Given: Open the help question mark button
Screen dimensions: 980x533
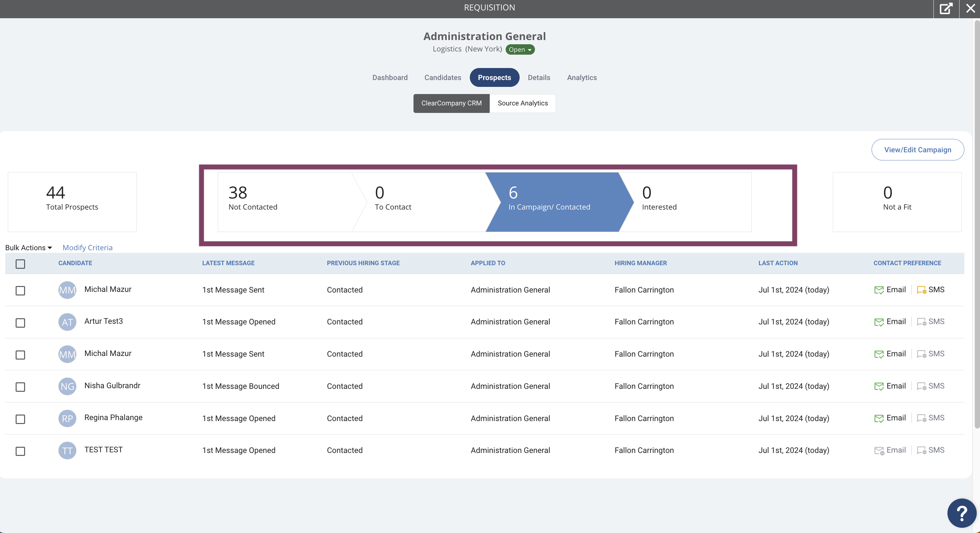Looking at the screenshot, I should pos(962,513).
